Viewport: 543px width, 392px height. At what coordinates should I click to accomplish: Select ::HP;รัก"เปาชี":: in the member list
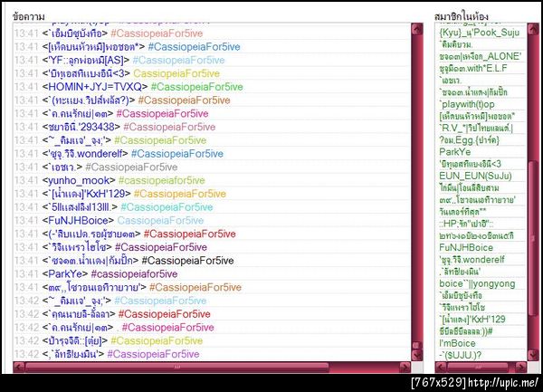[466, 224]
